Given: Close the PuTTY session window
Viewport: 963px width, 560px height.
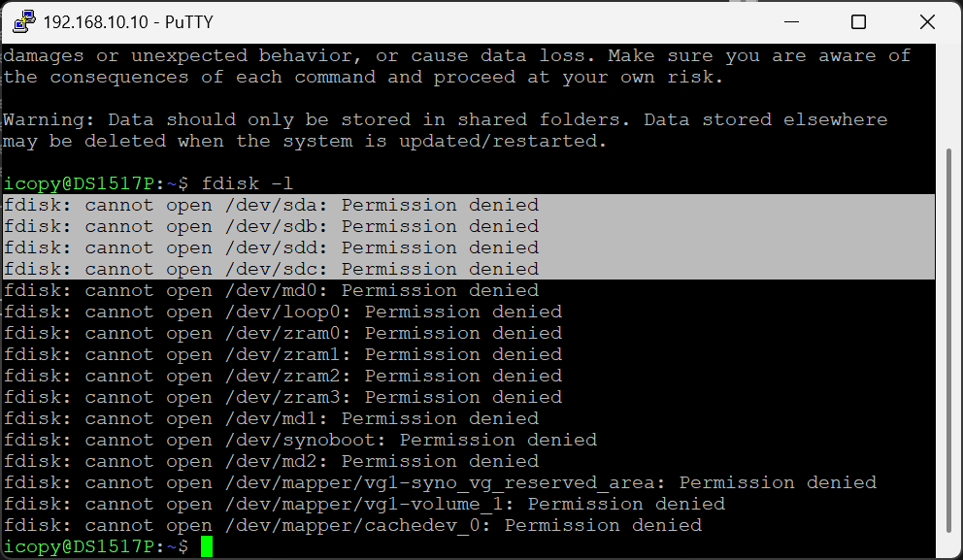Looking at the screenshot, I should tap(927, 22).
